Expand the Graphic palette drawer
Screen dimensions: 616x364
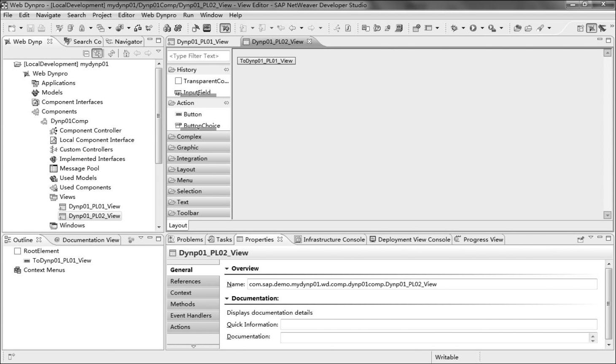[x=199, y=147]
